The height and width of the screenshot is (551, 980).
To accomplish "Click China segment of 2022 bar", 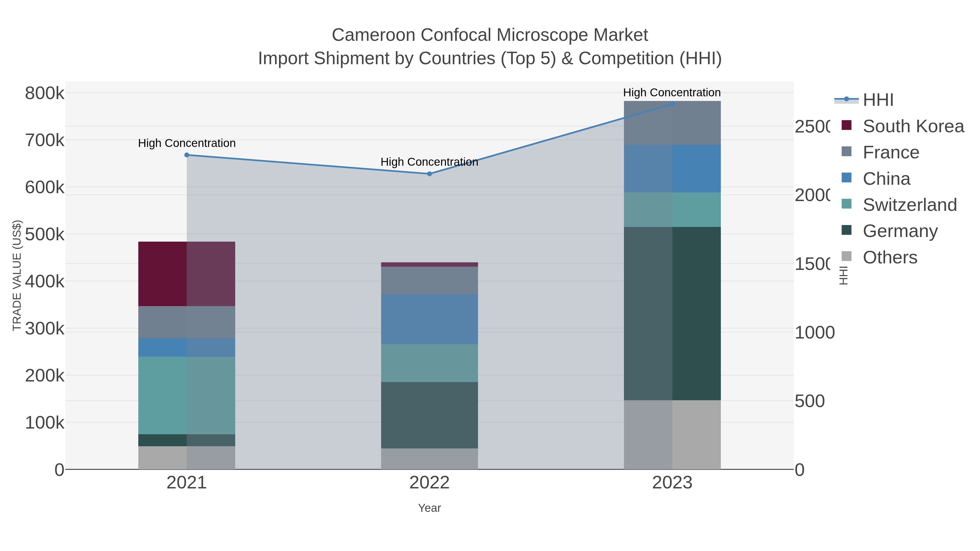I will [x=430, y=319].
